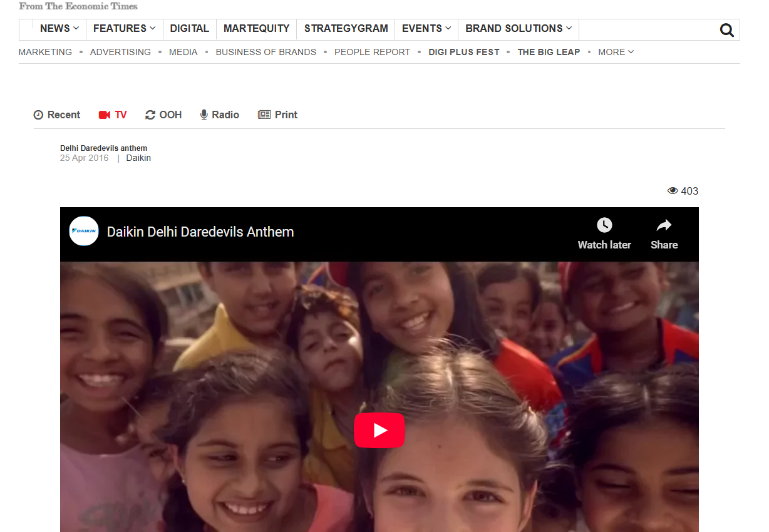Click the Watch later clock icon

point(604,225)
